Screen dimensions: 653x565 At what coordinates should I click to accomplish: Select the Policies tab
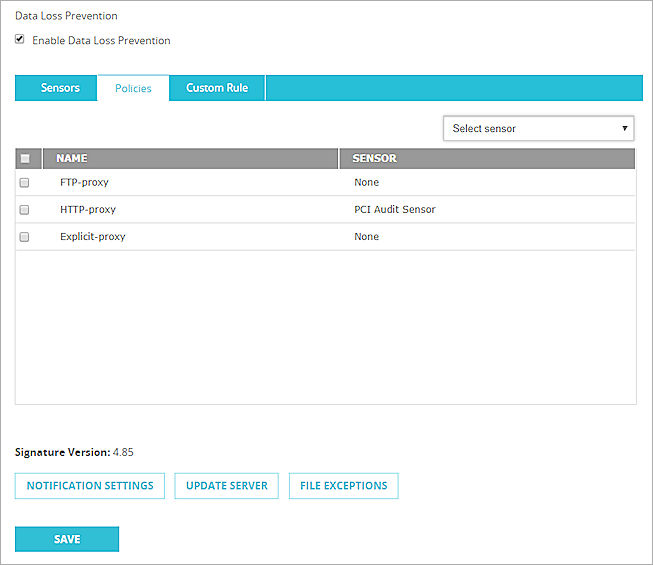tap(133, 88)
